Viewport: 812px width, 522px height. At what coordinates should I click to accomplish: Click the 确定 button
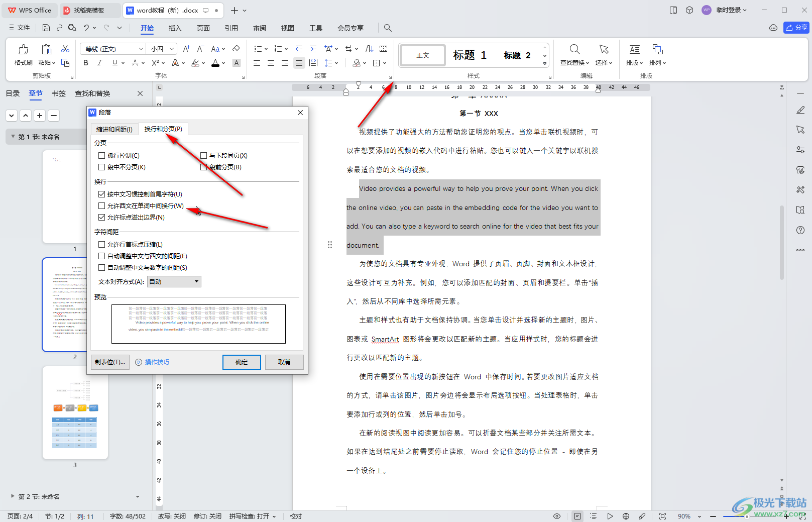point(242,362)
